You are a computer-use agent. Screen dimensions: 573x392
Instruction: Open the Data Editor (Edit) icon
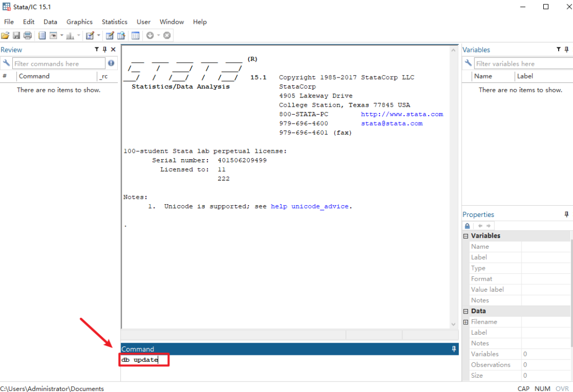pos(110,36)
